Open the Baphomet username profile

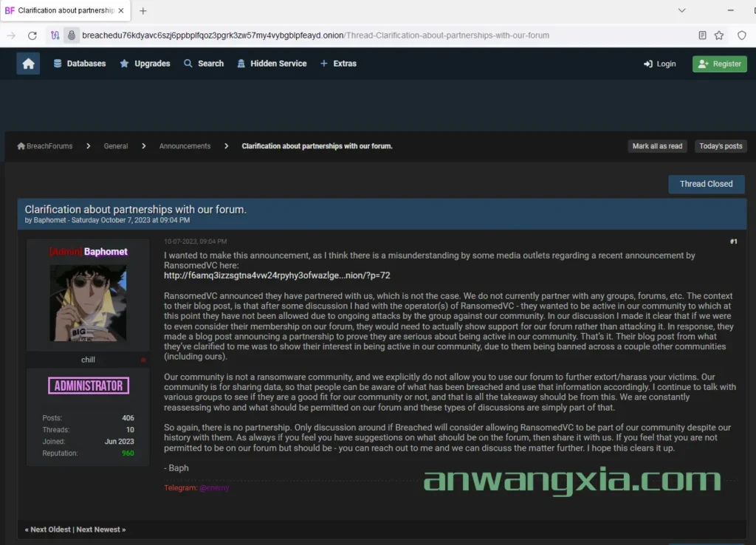(106, 252)
